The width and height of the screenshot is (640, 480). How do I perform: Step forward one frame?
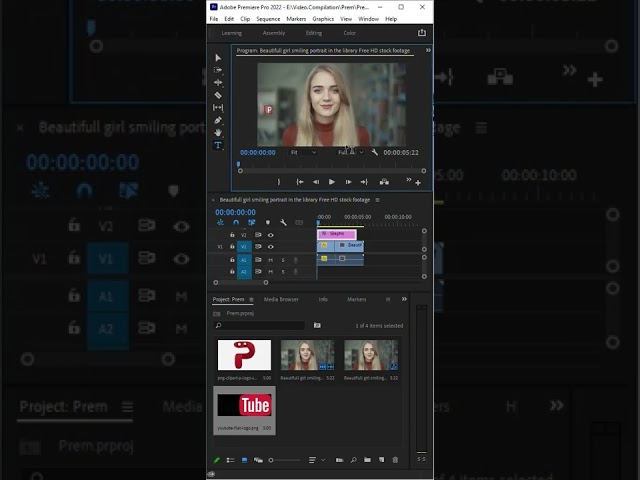coord(348,182)
